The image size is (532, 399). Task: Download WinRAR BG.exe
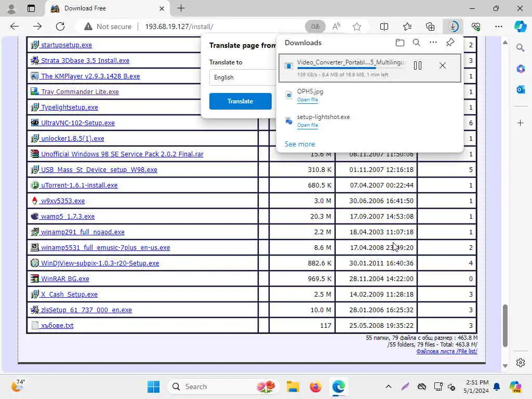[x=65, y=279]
